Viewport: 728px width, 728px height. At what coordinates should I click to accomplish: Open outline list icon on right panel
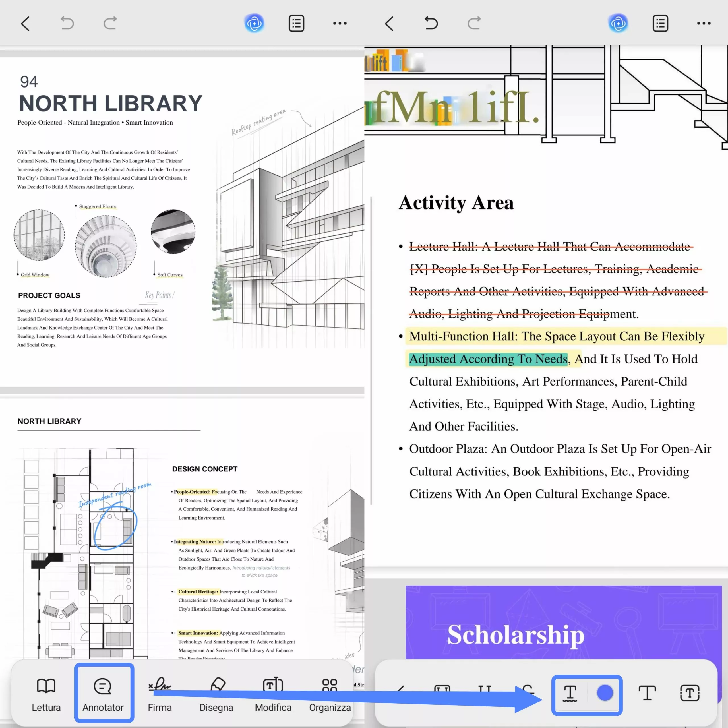pyautogui.click(x=660, y=23)
